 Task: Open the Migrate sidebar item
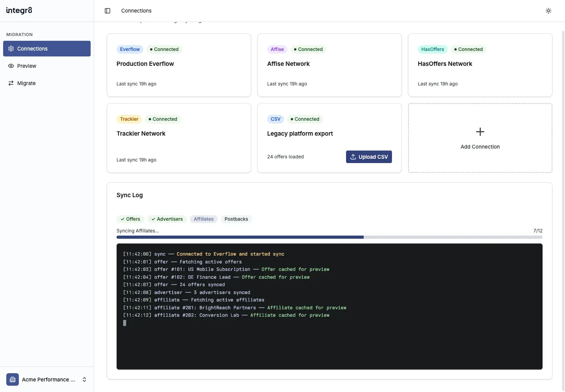pyautogui.click(x=47, y=83)
